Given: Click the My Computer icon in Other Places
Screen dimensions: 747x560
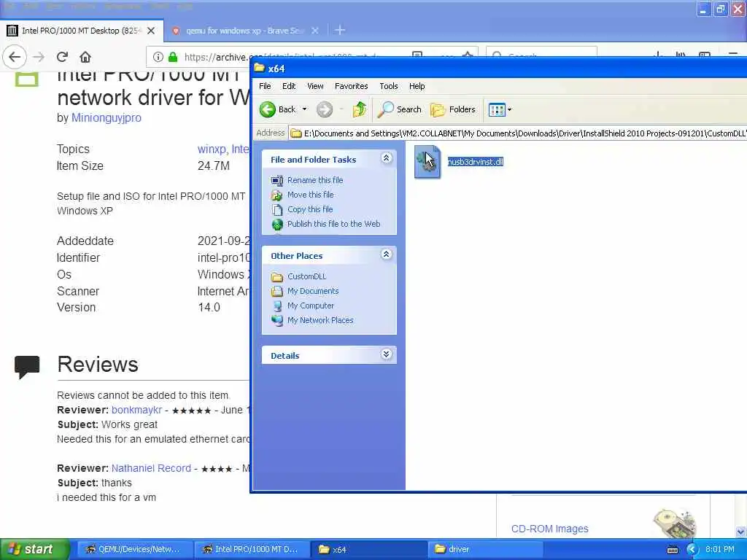Looking at the screenshot, I should (x=276, y=306).
